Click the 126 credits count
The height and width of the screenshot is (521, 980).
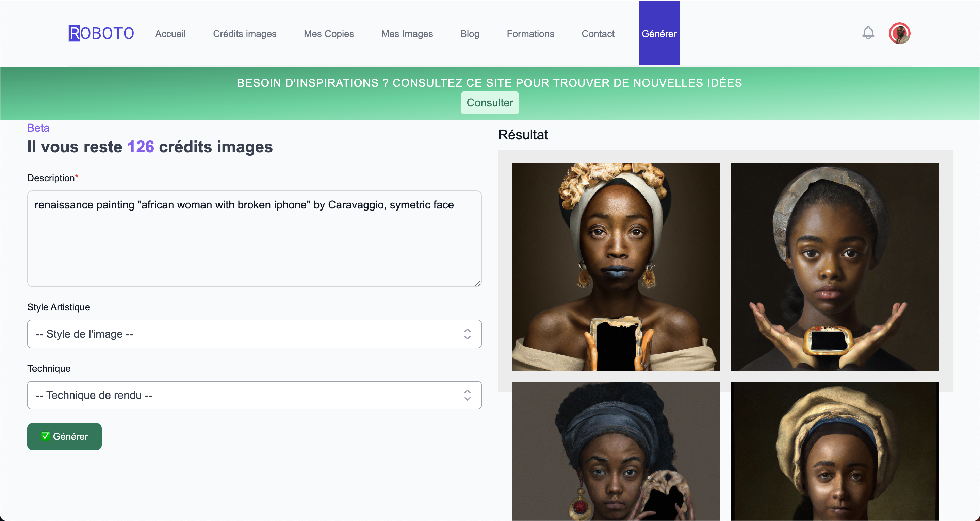click(141, 147)
